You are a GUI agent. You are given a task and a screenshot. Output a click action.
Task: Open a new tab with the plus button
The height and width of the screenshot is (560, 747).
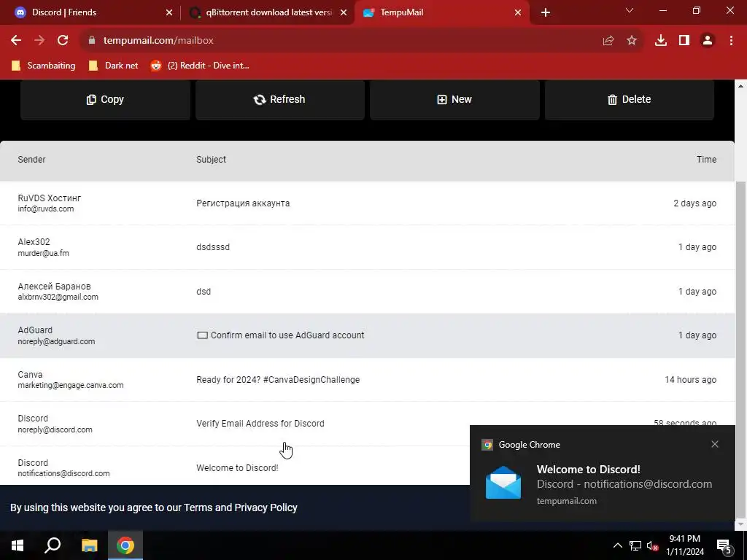(x=546, y=13)
